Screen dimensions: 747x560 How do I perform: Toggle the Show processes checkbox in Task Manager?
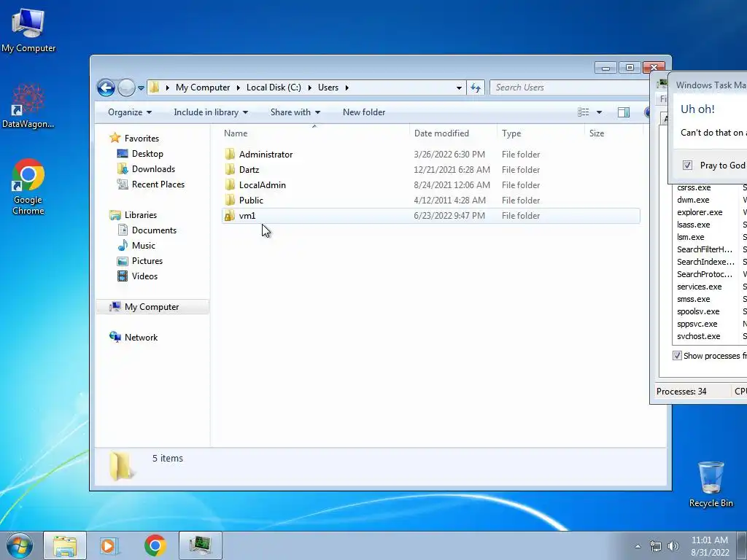tap(677, 356)
